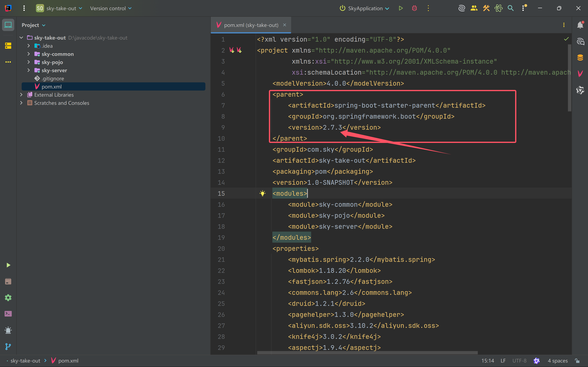Expand the sky-server folder
The image size is (588, 367).
(x=28, y=70)
